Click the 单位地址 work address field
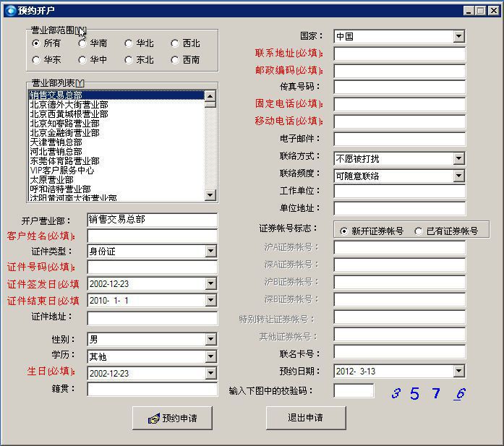The width and height of the screenshot is (504, 446). point(400,208)
